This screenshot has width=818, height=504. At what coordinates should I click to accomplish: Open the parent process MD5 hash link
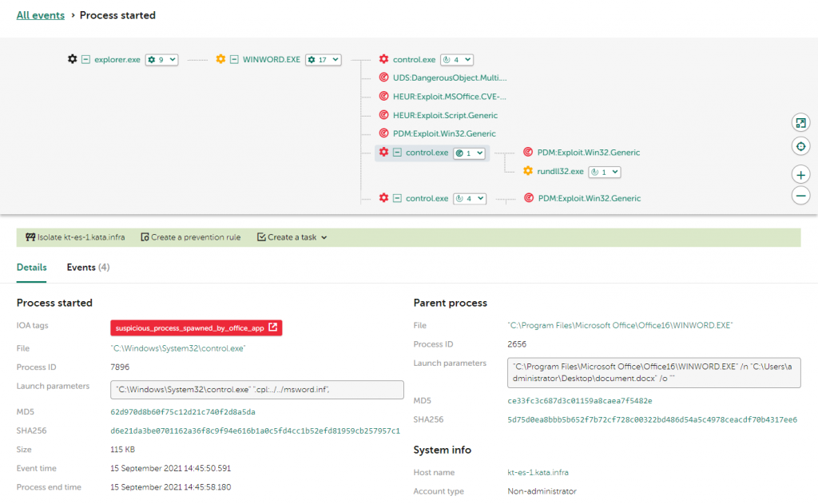(580, 401)
